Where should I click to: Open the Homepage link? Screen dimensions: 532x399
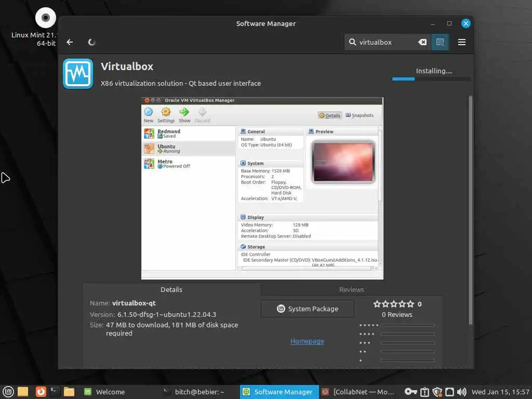coord(308,341)
